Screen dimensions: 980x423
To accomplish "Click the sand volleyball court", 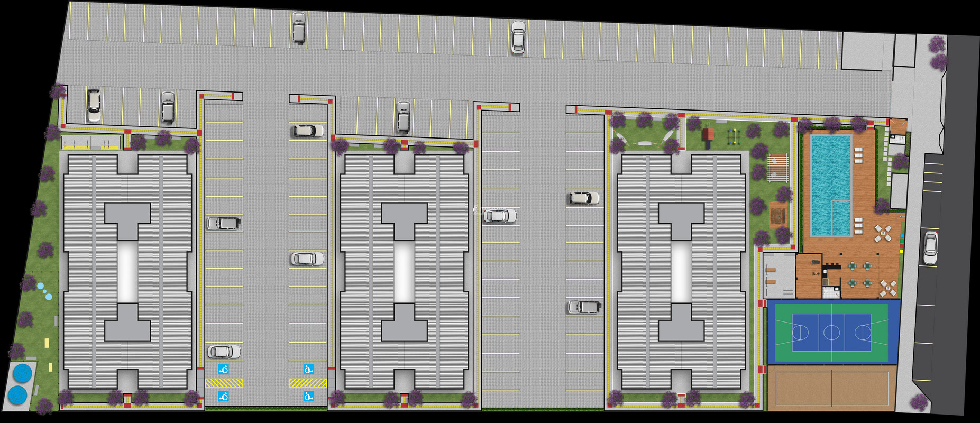I will [x=831, y=388].
